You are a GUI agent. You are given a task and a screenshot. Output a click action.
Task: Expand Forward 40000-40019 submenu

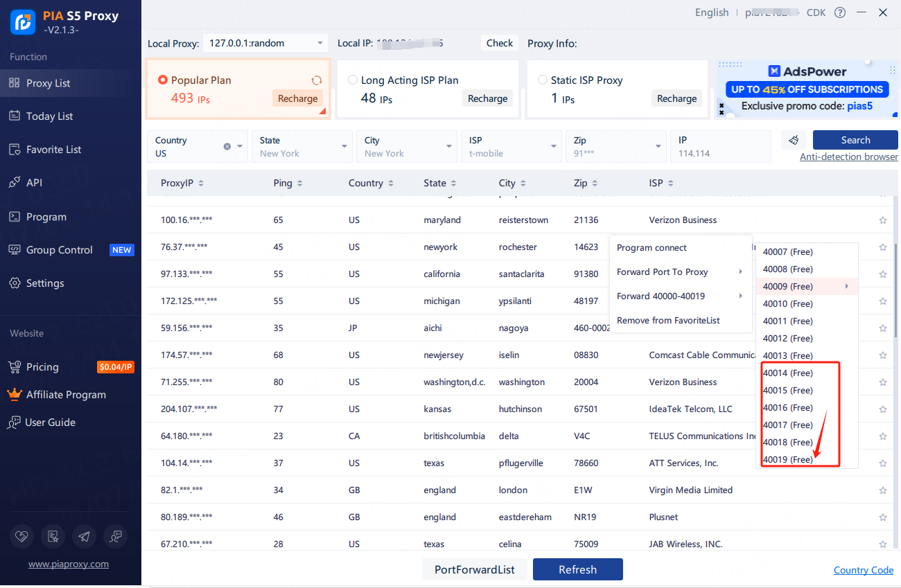(x=681, y=296)
